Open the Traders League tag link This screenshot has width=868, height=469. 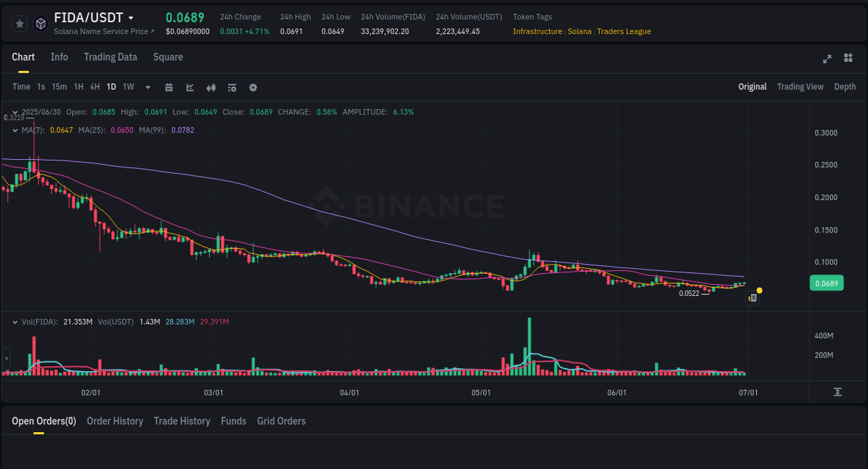(x=624, y=31)
